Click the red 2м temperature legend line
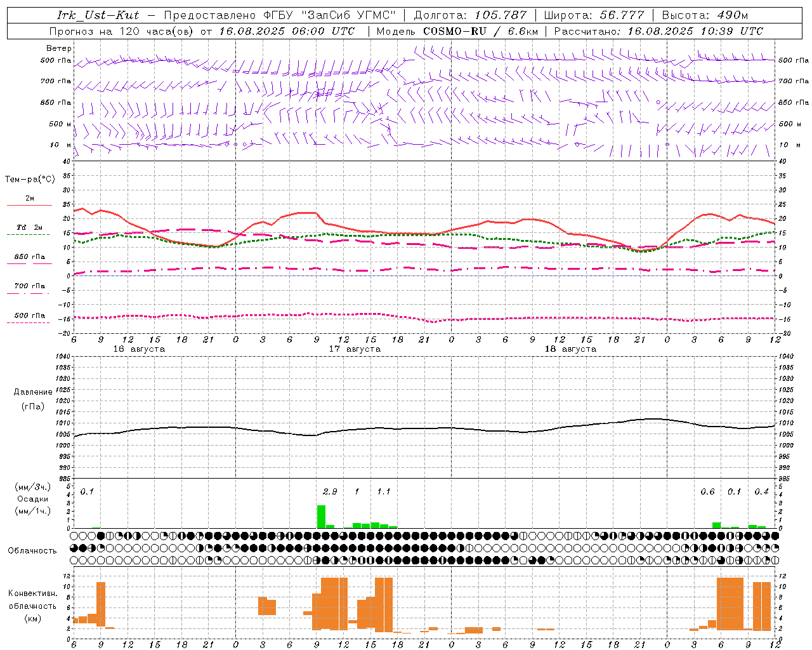 click(29, 205)
